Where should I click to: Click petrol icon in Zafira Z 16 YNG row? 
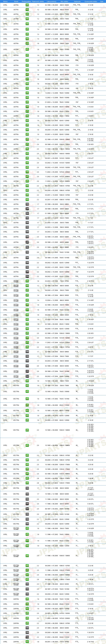[27, 642]
